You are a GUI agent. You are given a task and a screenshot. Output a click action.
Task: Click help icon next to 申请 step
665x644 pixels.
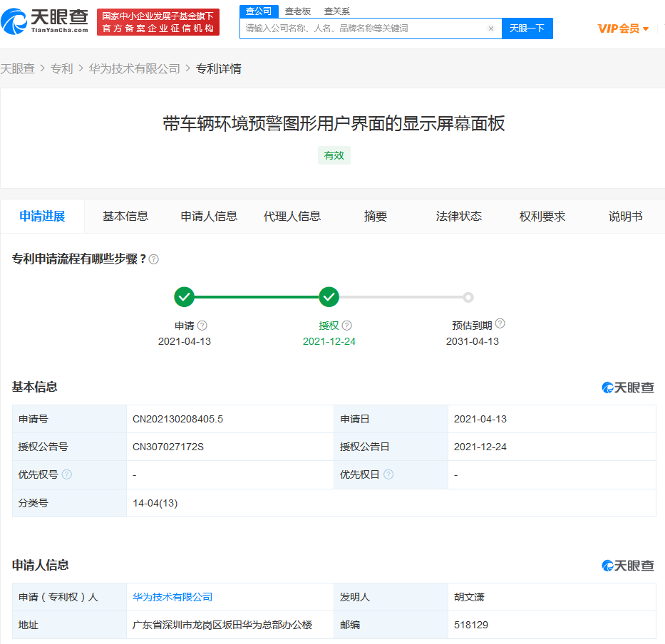point(202,326)
